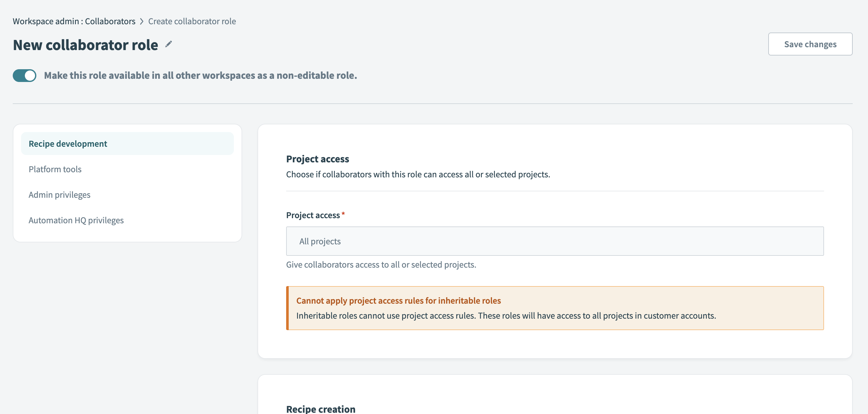Screen dimensions: 868x414
Task: Click 'Make this role available' toggle label text
Action: [x=200, y=75]
